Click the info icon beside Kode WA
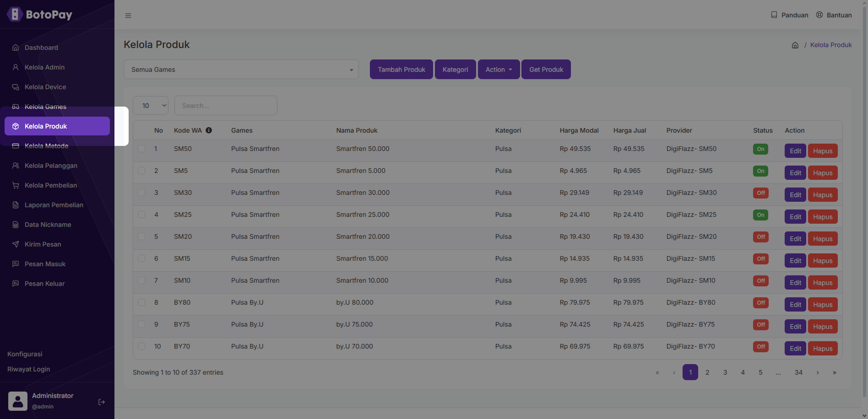 (x=209, y=130)
